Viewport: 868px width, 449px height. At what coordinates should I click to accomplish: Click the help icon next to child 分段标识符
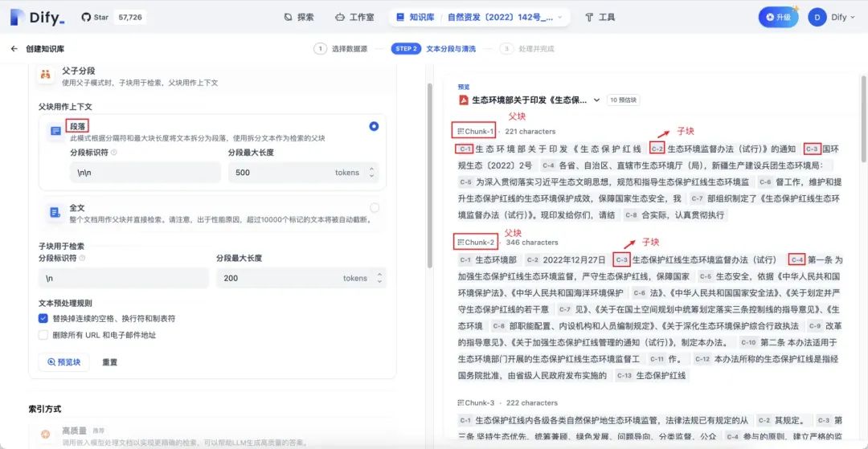(x=82, y=258)
